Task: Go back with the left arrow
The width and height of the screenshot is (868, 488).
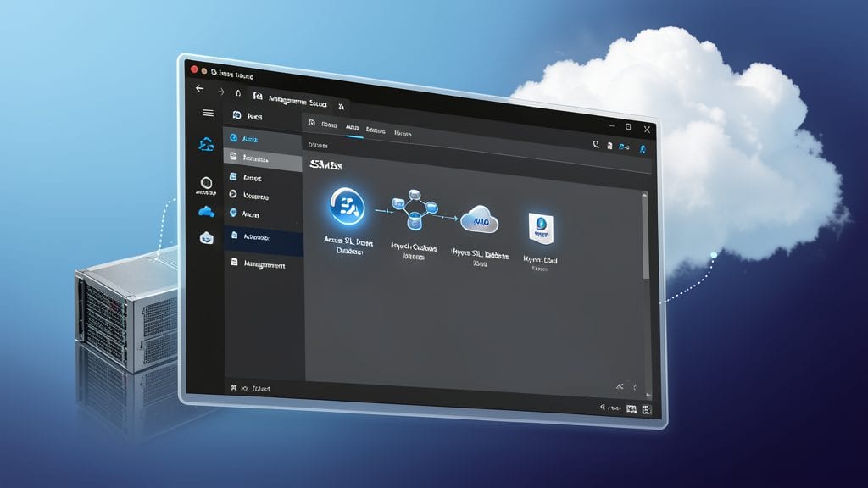Action: (200, 88)
